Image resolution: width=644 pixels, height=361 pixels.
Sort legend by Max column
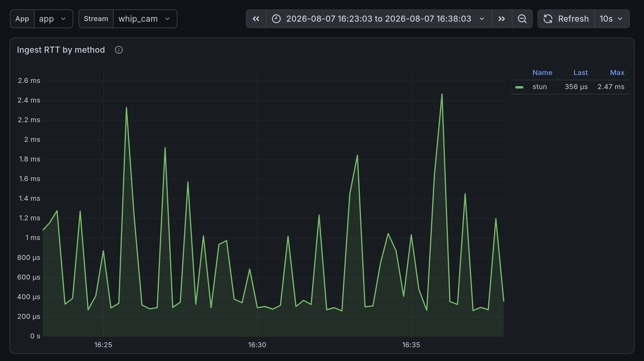pos(617,73)
